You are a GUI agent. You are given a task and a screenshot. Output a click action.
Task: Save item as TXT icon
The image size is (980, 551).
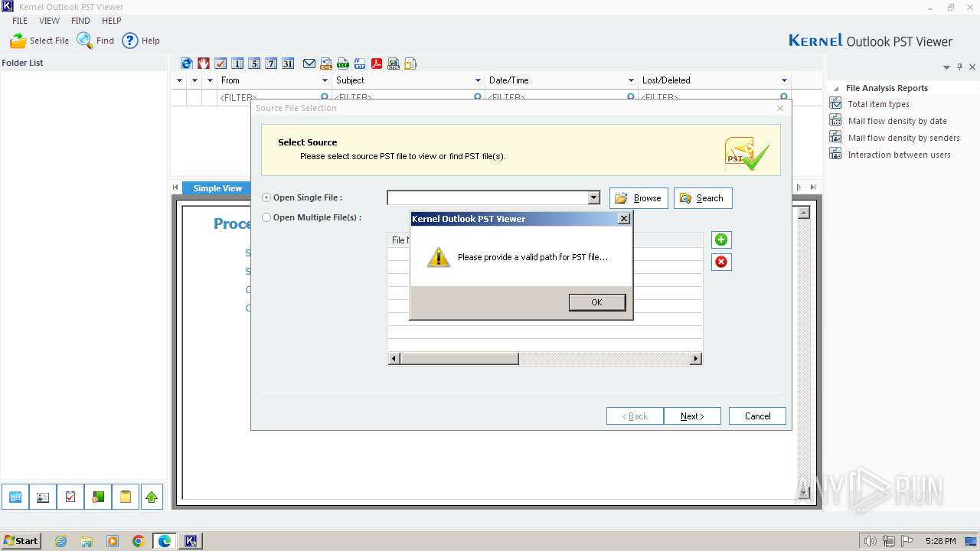[x=343, y=64]
